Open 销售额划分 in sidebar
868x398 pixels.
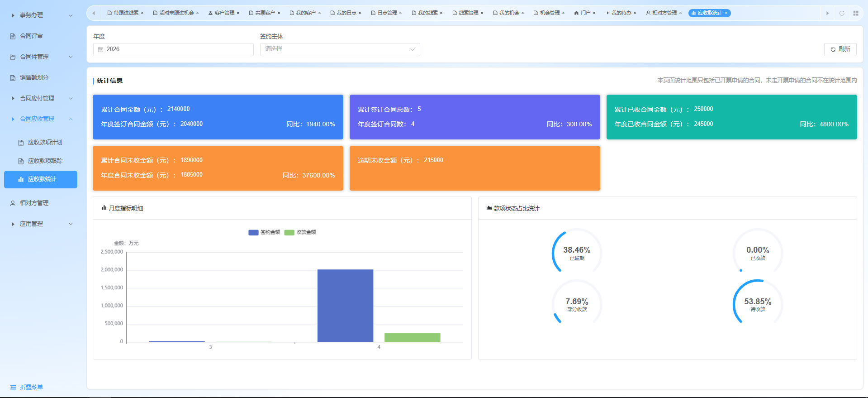pyautogui.click(x=42, y=78)
